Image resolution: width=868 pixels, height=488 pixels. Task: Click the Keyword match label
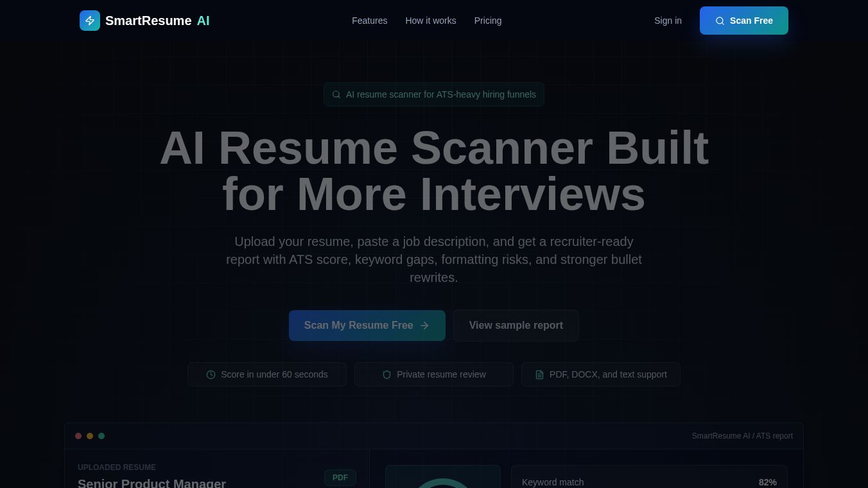pyautogui.click(x=553, y=482)
